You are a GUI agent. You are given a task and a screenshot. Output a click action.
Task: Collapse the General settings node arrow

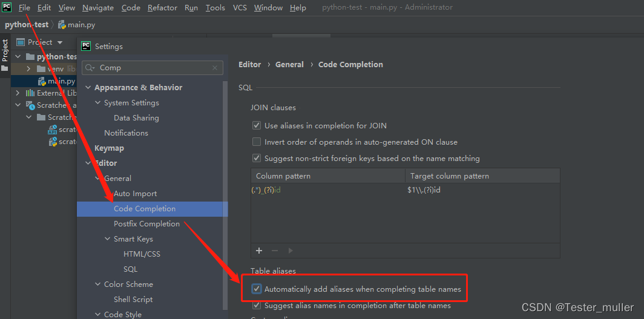tap(98, 178)
